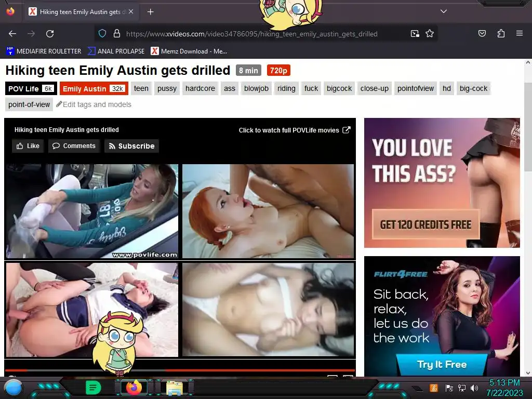Select the pointofview tag
This screenshot has width=532, height=399.
(415, 88)
